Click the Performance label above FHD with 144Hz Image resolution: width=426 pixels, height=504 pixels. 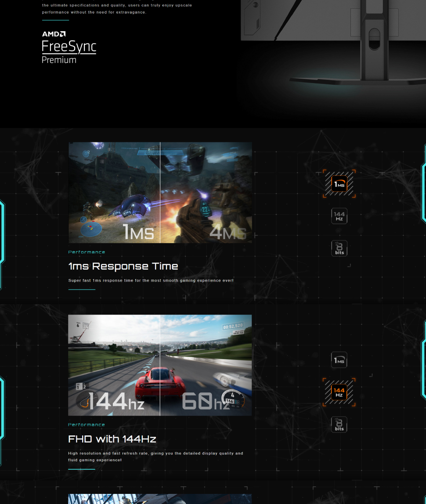(87, 425)
